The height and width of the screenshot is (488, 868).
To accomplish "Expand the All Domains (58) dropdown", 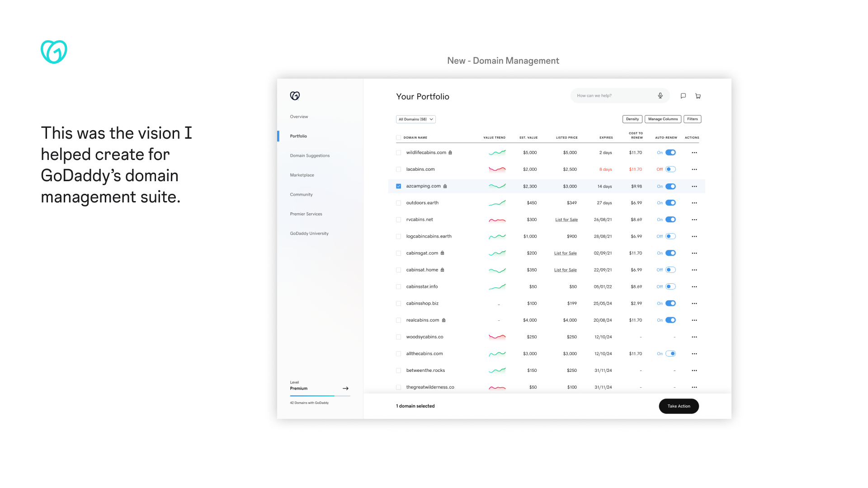I will (x=416, y=119).
